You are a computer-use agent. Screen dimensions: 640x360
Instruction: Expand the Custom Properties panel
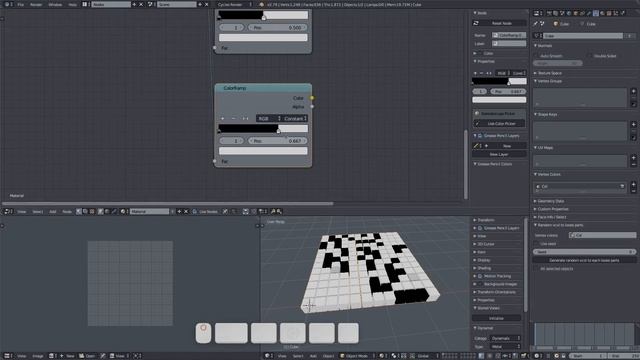click(x=553, y=209)
